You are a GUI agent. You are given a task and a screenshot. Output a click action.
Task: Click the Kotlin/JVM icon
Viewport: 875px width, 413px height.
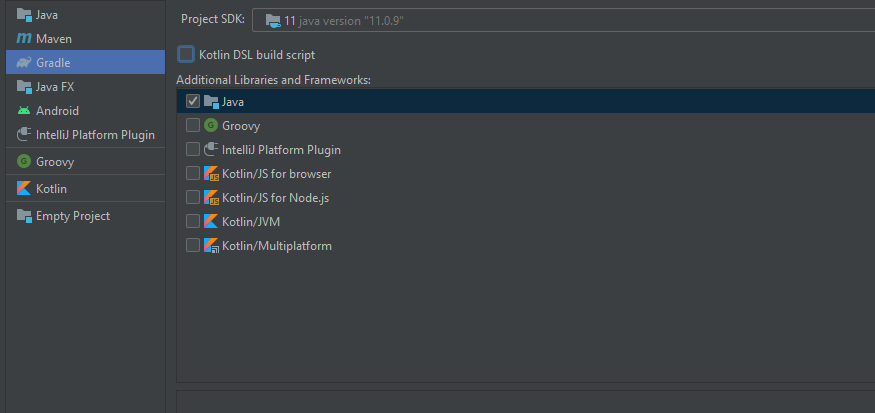point(210,222)
